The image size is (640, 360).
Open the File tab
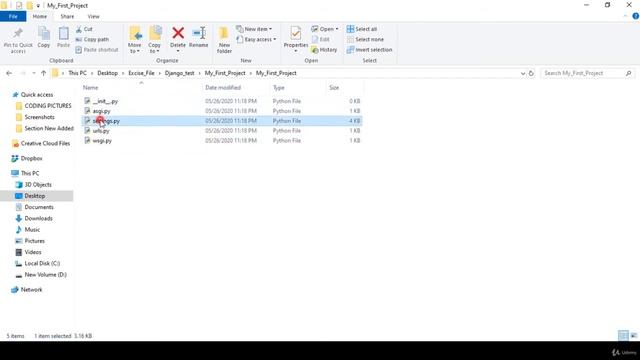pyautogui.click(x=13, y=16)
